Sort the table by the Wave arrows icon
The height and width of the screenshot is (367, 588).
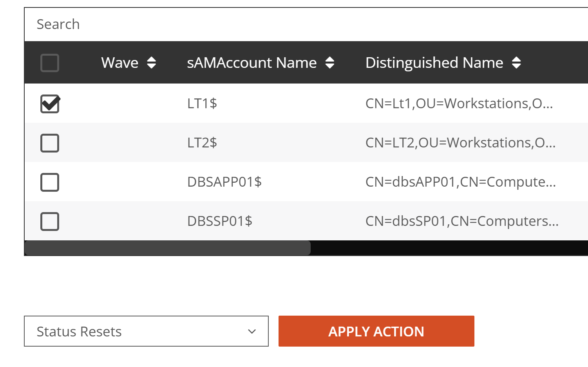[x=151, y=63]
